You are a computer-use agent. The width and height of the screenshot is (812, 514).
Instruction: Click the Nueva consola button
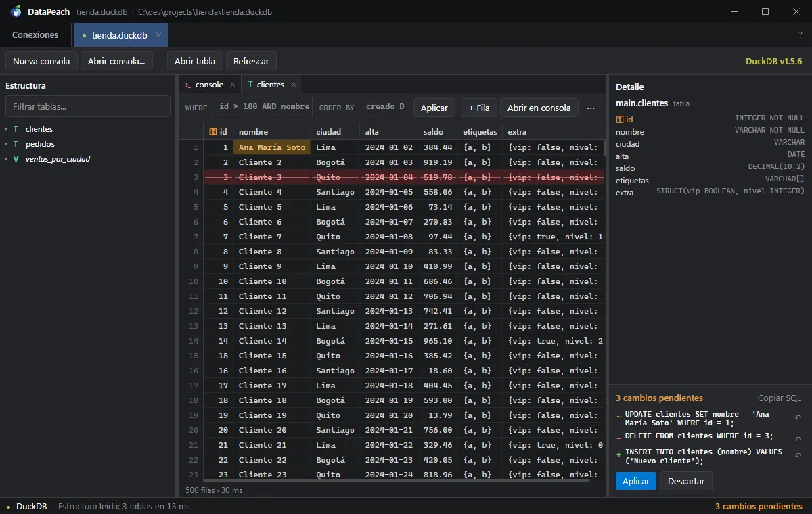tap(41, 61)
